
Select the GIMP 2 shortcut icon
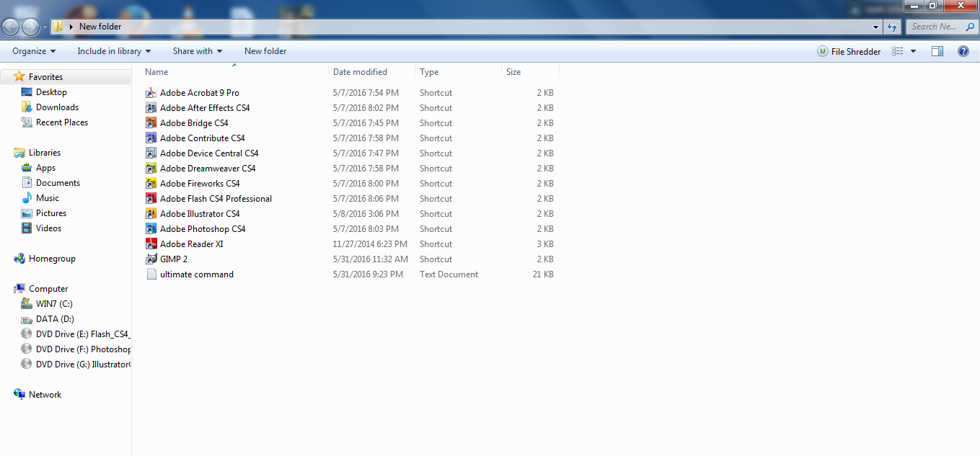click(x=151, y=259)
